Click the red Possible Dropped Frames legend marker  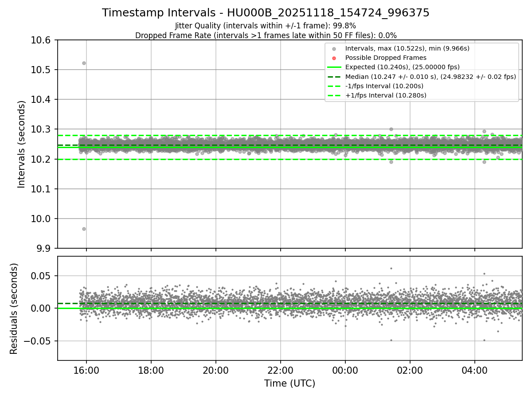334,58
